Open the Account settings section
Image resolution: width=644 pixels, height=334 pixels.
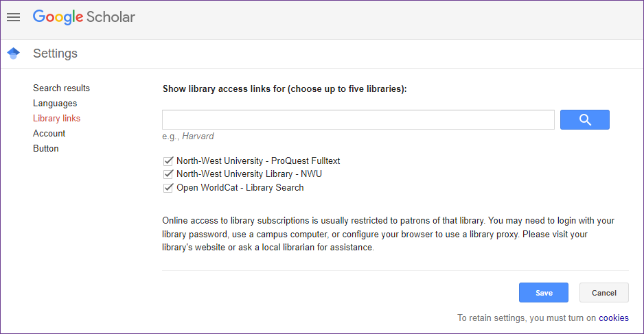click(49, 133)
